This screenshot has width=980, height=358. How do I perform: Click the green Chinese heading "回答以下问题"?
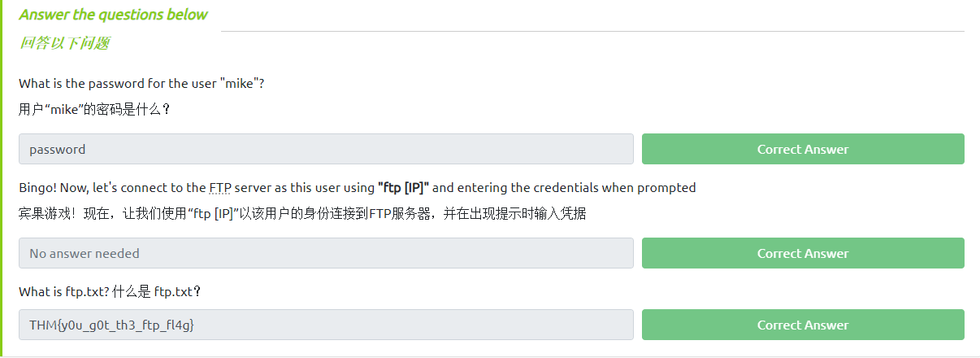(64, 44)
